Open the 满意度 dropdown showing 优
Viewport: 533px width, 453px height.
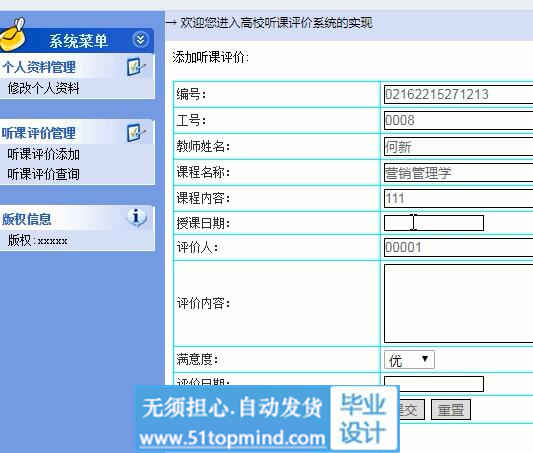click(x=409, y=360)
